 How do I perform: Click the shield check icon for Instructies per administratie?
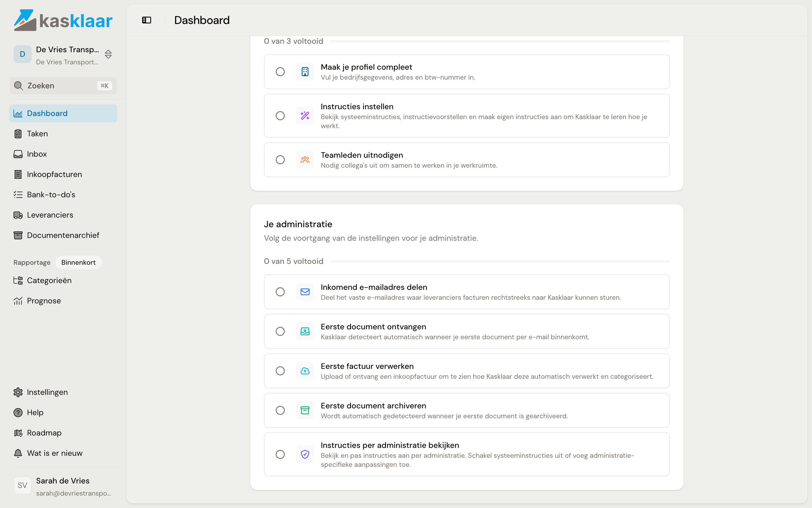305,454
